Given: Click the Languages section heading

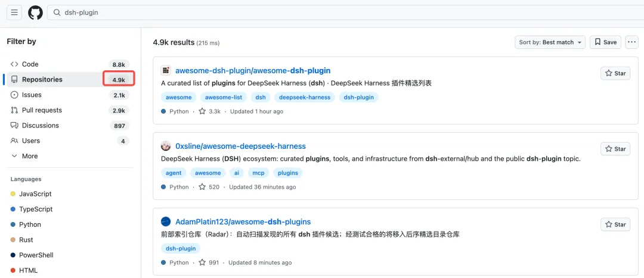Looking at the screenshot, I should tap(26, 179).
